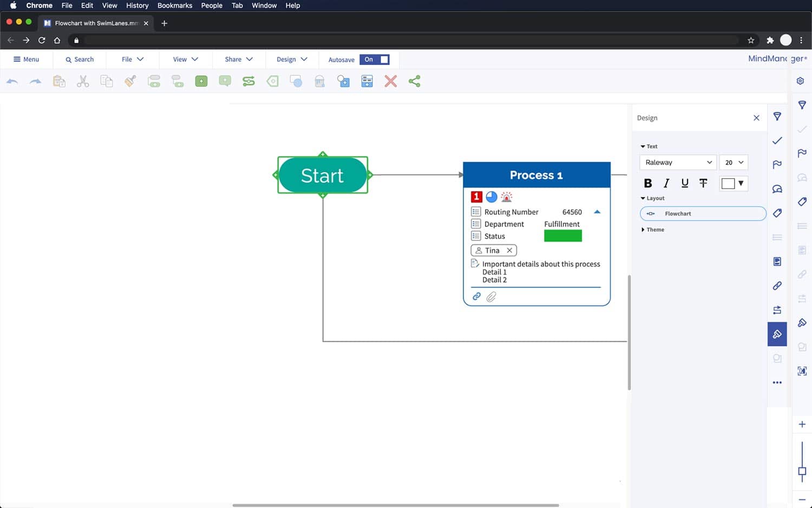Open the filter funnel icon in sidebar
Viewport: 812px width, 508px height.
777,116
